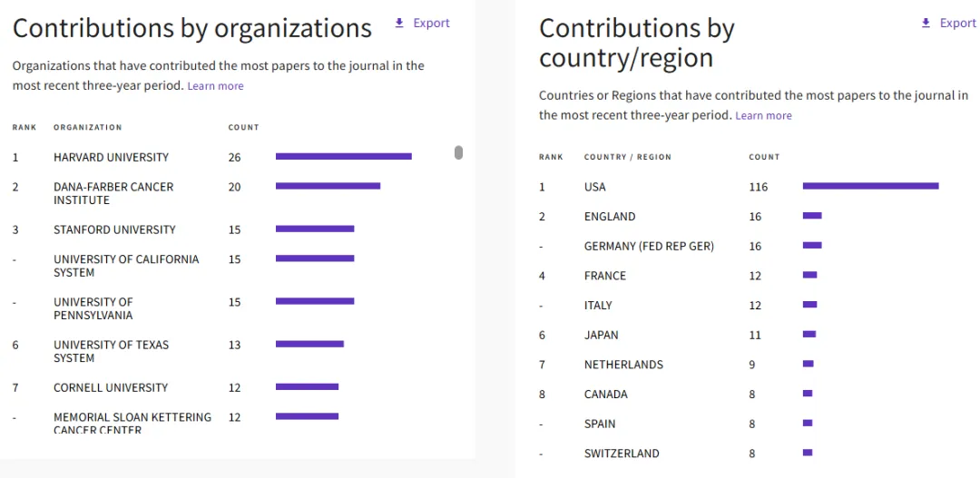The width and height of the screenshot is (980, 478).
Task: Select UNIVERSITY OF TEXAS SYSTEM entry
Action: pyautogui.click(x=112, y=351)
